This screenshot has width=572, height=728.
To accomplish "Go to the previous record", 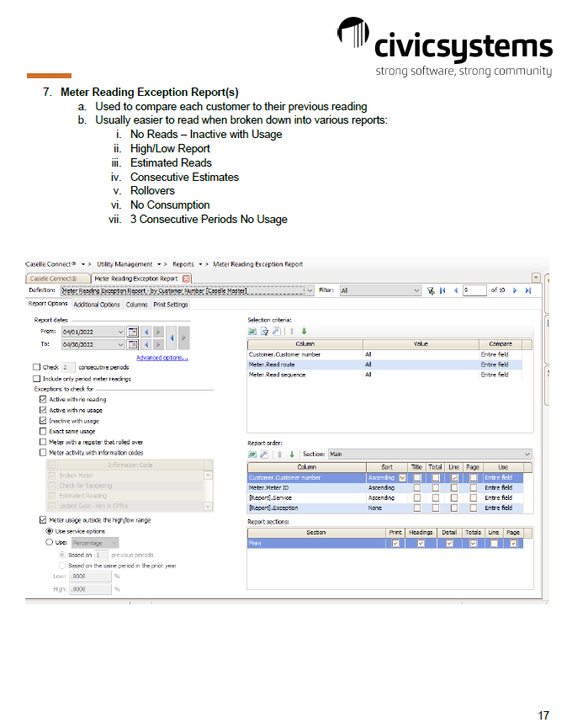I will 456,290.
